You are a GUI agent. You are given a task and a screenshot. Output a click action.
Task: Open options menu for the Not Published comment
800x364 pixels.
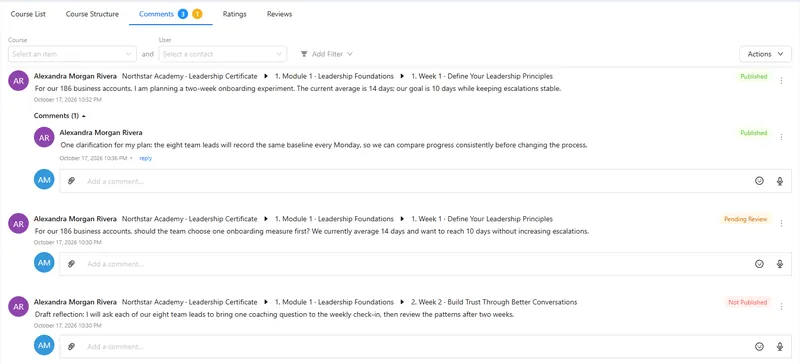[x=782, y=306]
